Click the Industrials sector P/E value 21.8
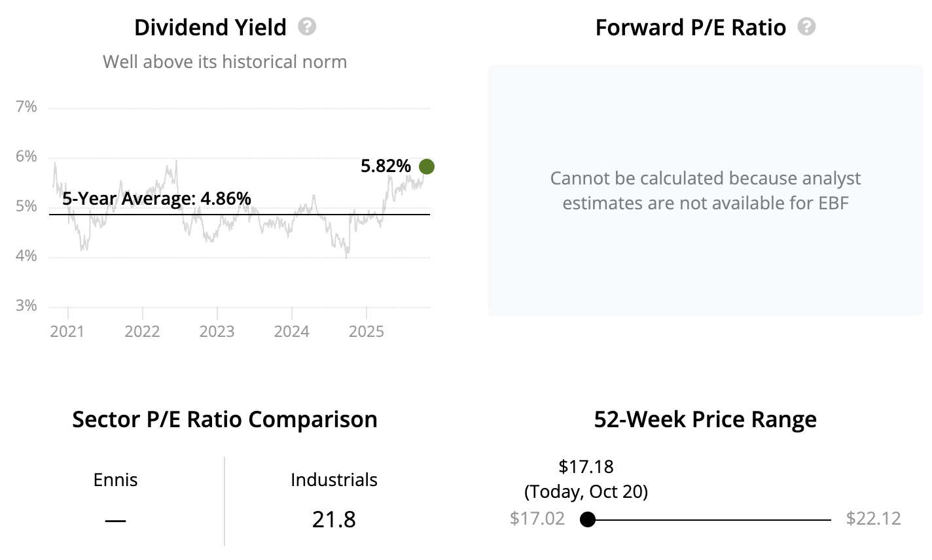The width and height of the screenshot is (932, 560). coord(334,519)
